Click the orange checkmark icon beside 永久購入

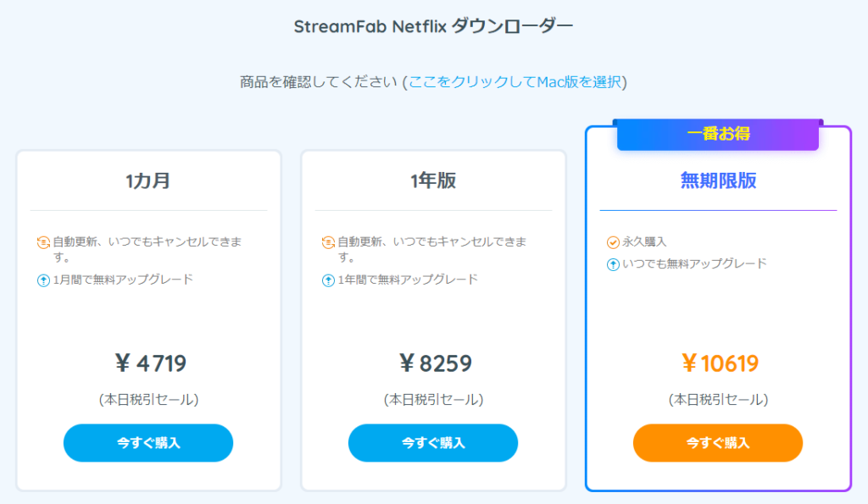click(x=613, y=242)
